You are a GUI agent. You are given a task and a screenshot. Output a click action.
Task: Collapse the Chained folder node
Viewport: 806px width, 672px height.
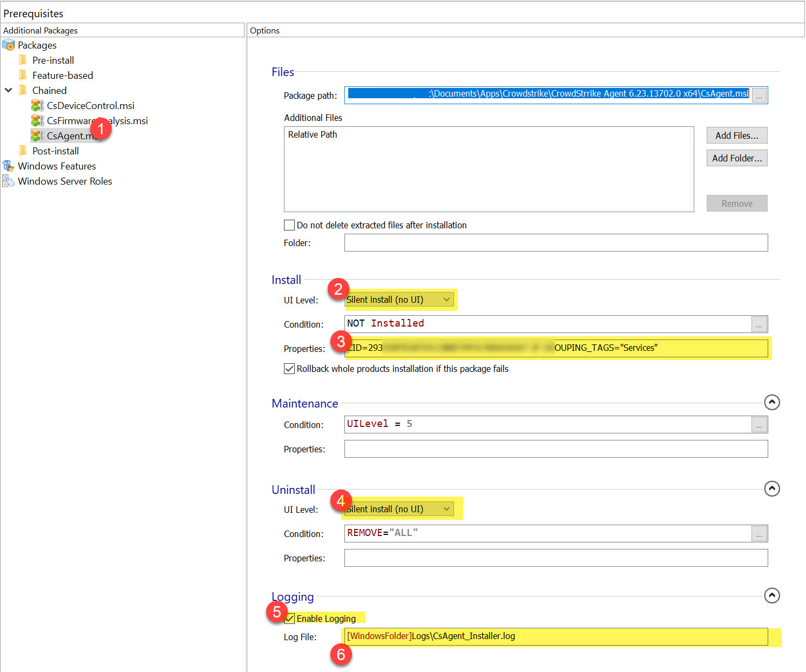coord(9,90)
